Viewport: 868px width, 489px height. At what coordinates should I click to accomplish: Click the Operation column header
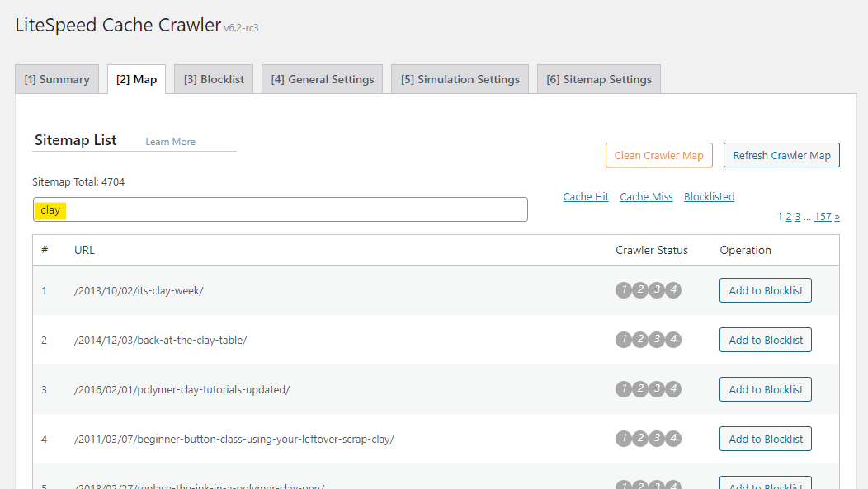click(x=745, y=250)
